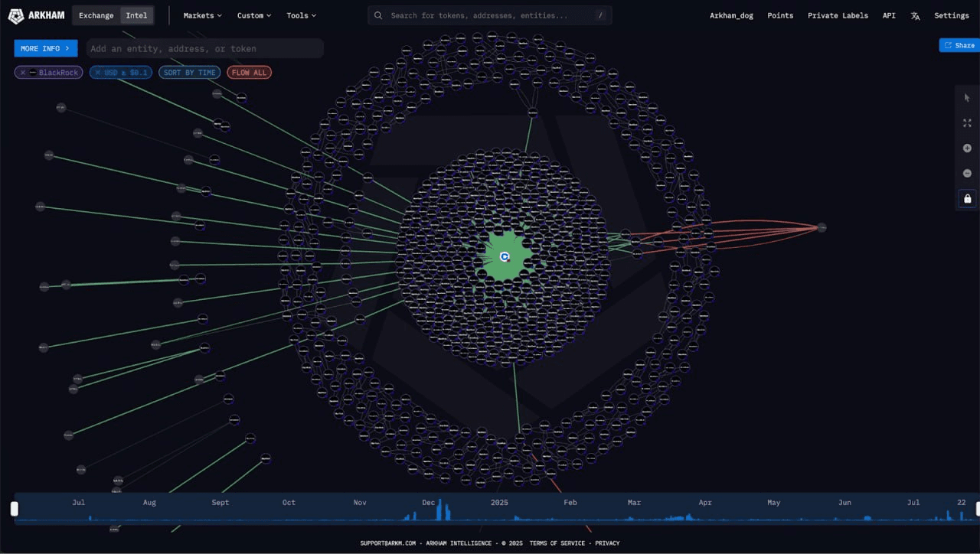Viewport: 980px width, 554px height.
Task: Click the Share button
Action: [959, 45]
